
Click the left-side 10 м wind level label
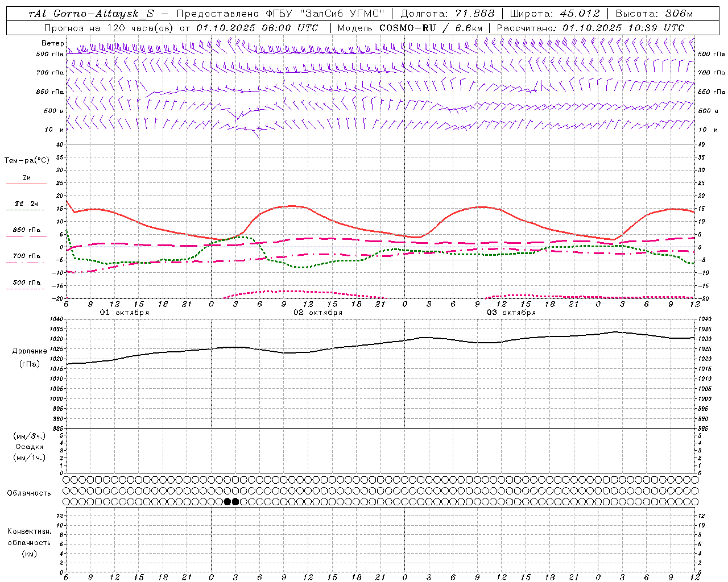coord(55,130)
